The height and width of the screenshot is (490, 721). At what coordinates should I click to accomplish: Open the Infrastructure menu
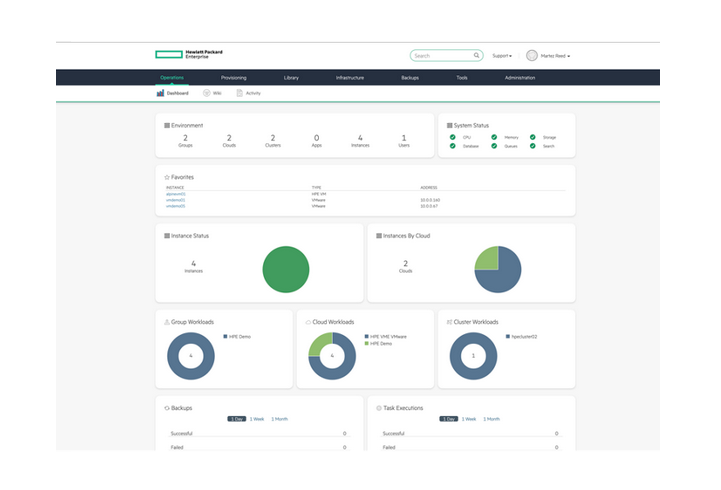(x=350, y=78)
